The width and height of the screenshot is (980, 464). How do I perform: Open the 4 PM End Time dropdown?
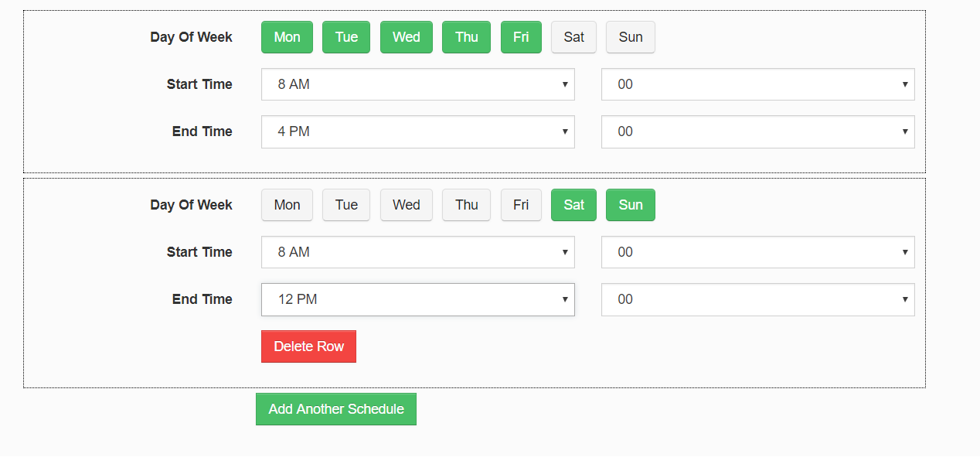point(417,131)
